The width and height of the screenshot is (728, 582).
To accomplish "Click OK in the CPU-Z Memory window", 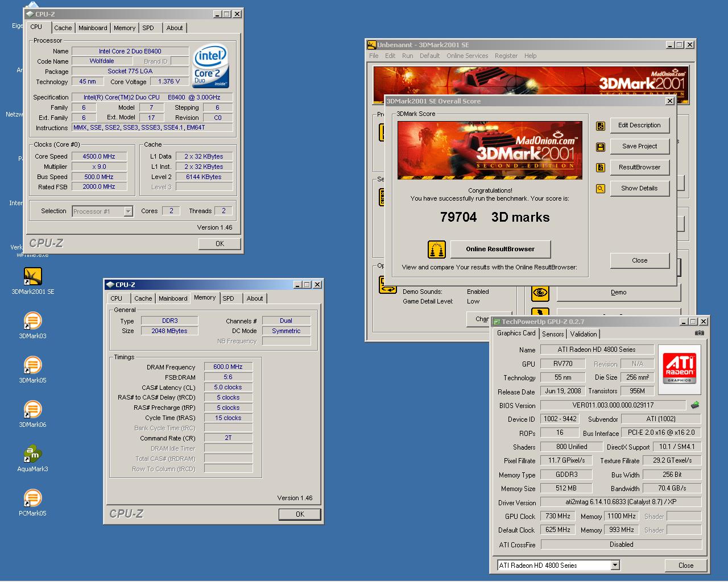I will (x=300, y=514).
